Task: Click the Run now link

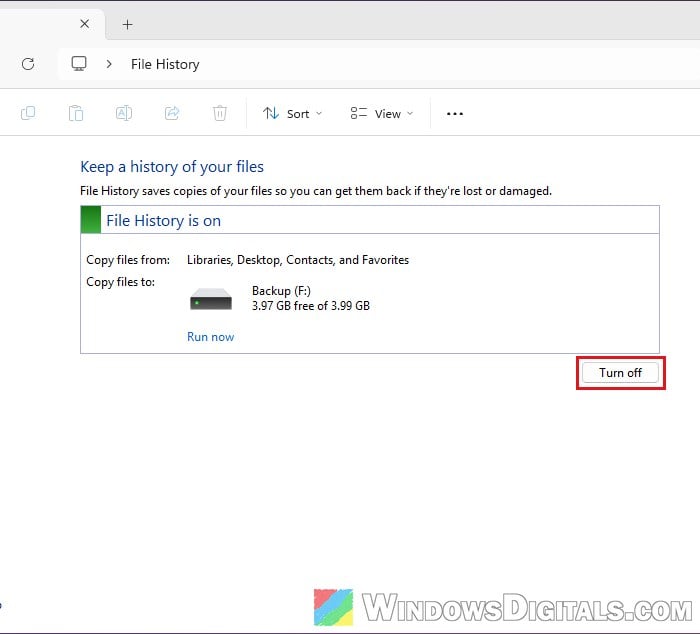Action: click(x=210, y=337)
